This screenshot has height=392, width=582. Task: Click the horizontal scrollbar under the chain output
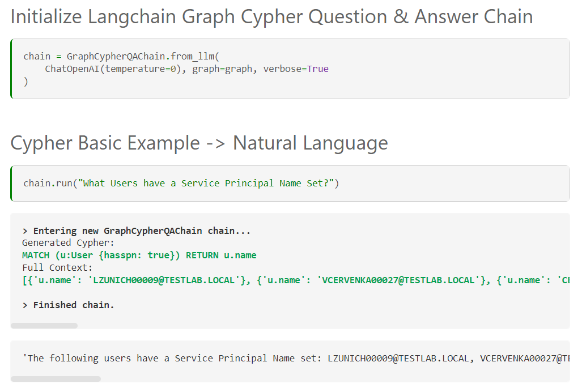click(x=44, y=326)
